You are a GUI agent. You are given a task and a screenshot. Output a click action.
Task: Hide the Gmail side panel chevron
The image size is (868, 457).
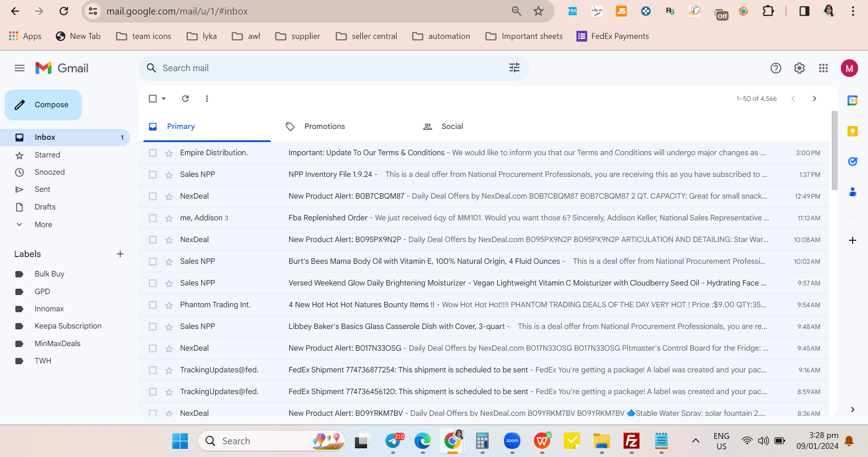click(853, 409)
